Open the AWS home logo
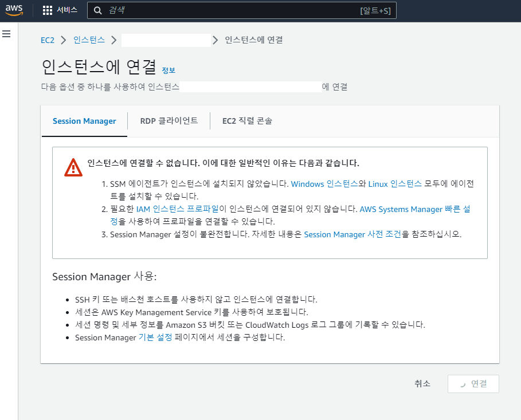The width and height of the screenshot is (521, 420). click(14, 10)
